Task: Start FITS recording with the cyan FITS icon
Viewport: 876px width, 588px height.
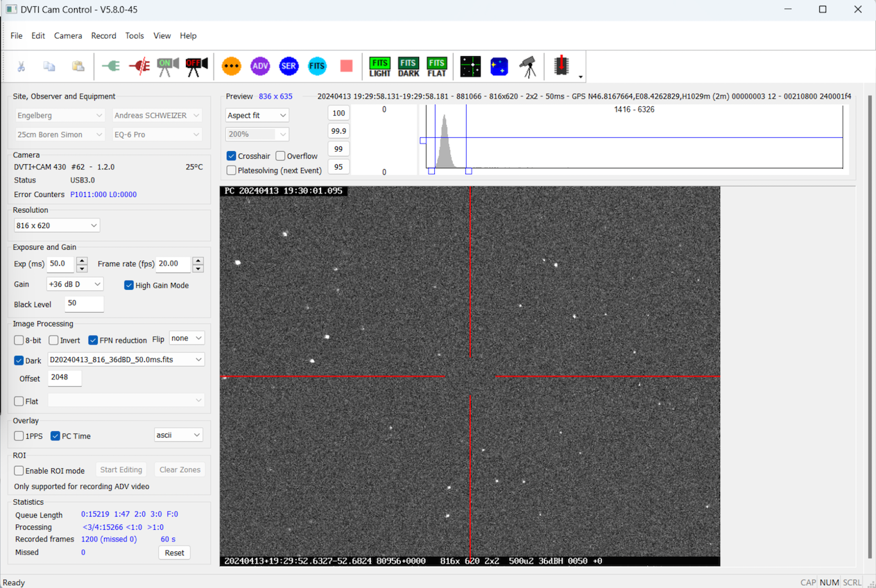Action: point(317,67)
